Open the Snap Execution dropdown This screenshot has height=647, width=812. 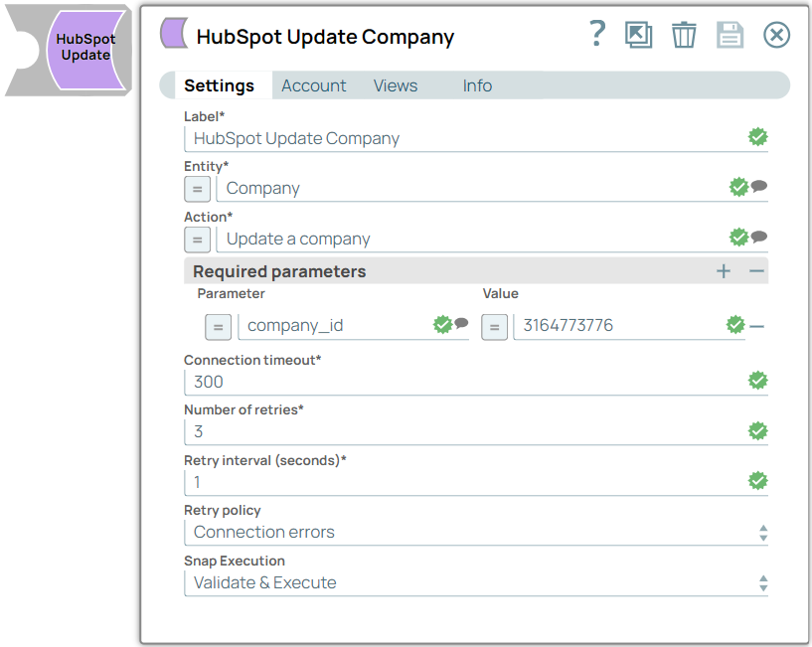[x=476, y=583]
